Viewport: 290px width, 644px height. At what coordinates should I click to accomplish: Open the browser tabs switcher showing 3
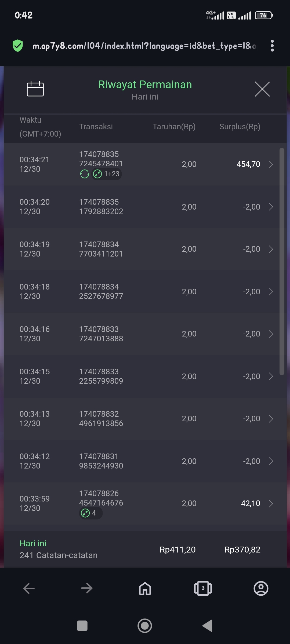203,588
